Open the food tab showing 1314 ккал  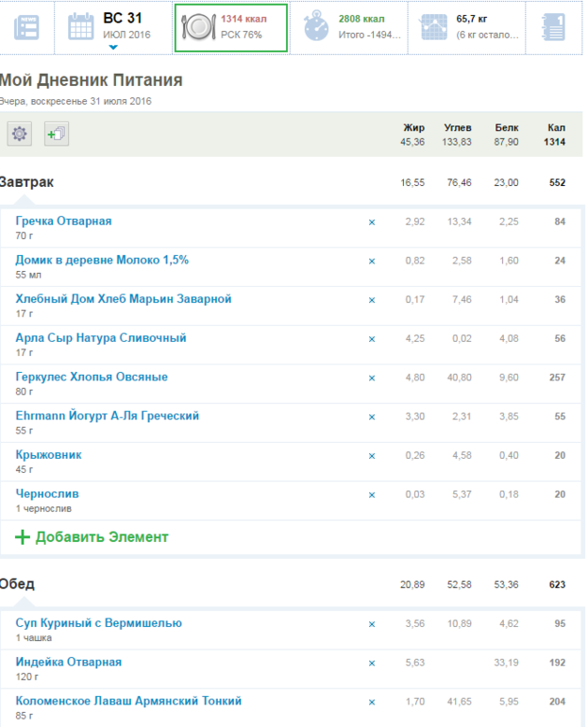(x=231, y=26)
